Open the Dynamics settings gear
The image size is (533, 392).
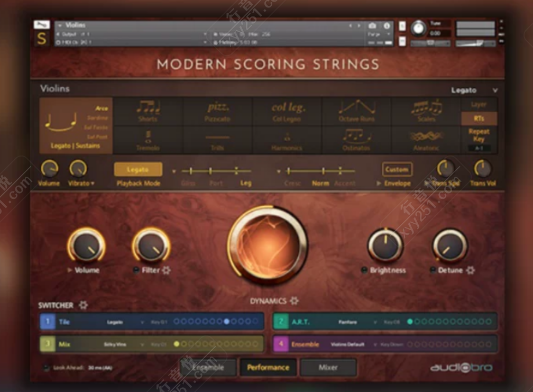[295, 300]
